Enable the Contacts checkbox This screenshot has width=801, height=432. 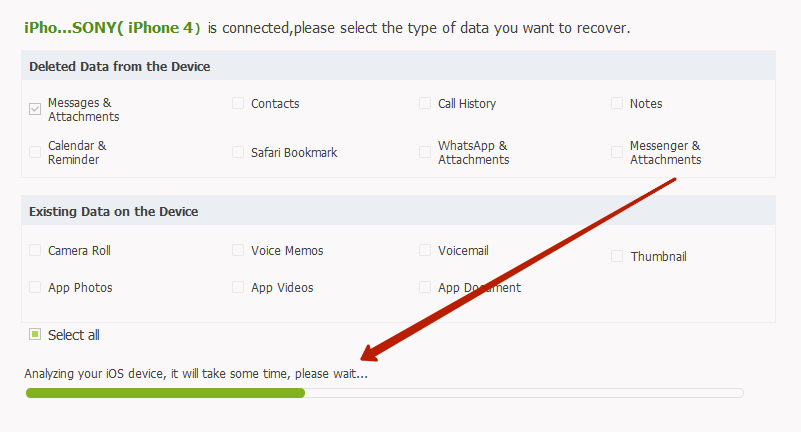(238, 103)
